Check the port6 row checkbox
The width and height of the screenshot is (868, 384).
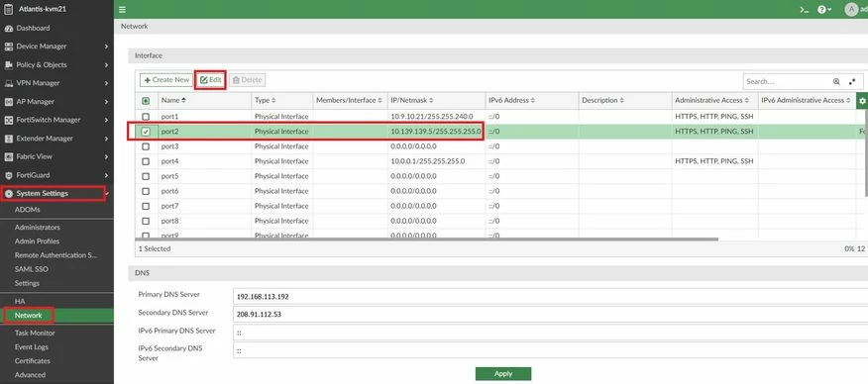pos(146,191)
